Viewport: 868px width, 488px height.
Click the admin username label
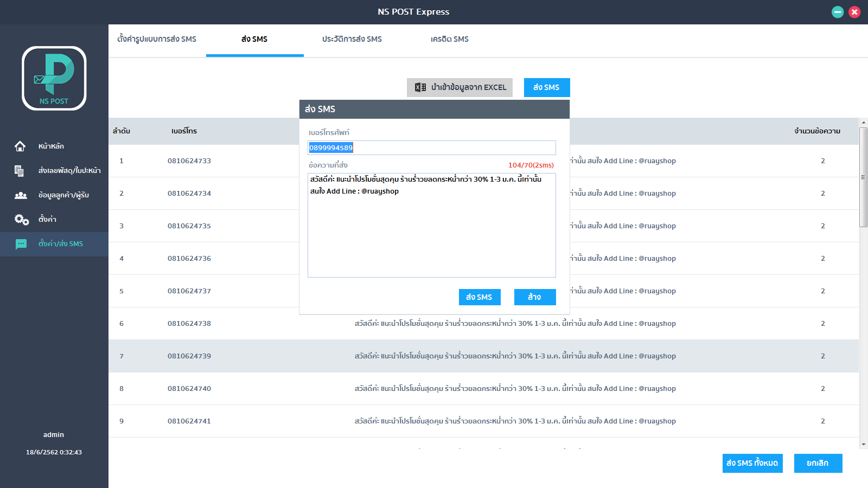click(x=54, y=434)
